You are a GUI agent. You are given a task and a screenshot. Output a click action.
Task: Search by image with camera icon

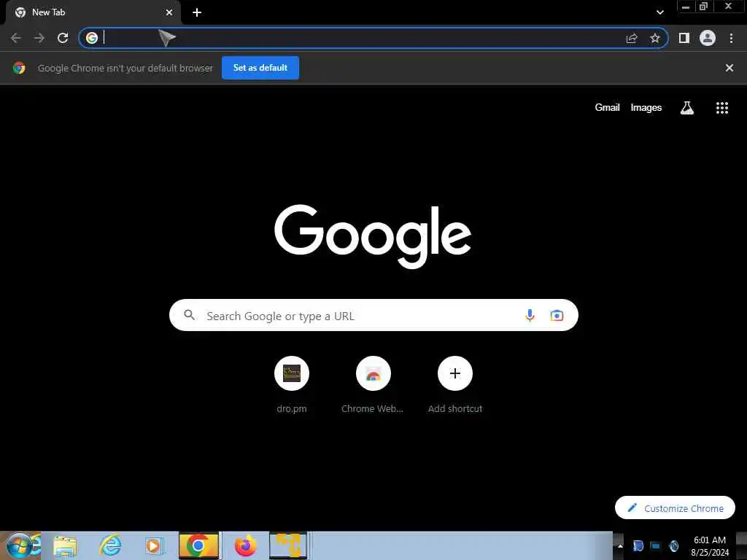(x=557, y=315)
